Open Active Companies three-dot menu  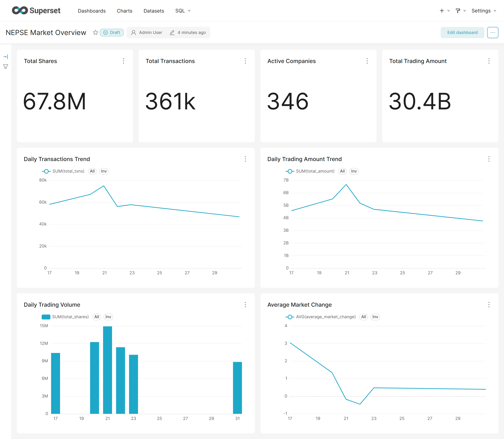tap(367, 61)
